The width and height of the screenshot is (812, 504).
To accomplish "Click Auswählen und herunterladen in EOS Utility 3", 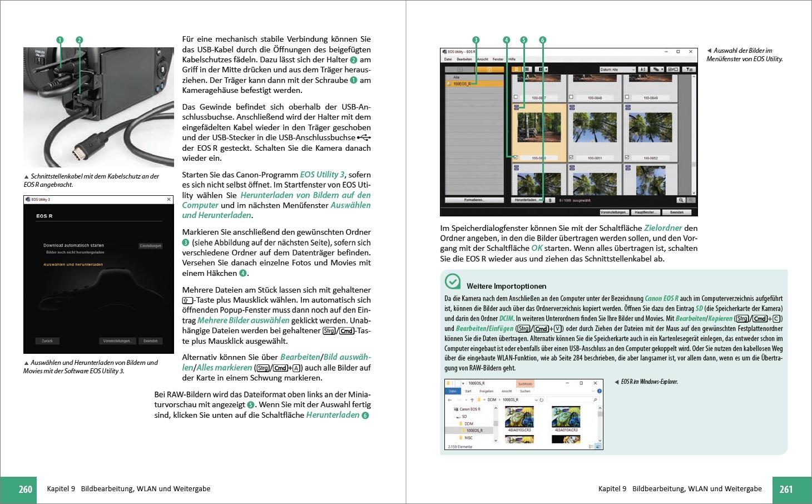I will coord(73,265).
